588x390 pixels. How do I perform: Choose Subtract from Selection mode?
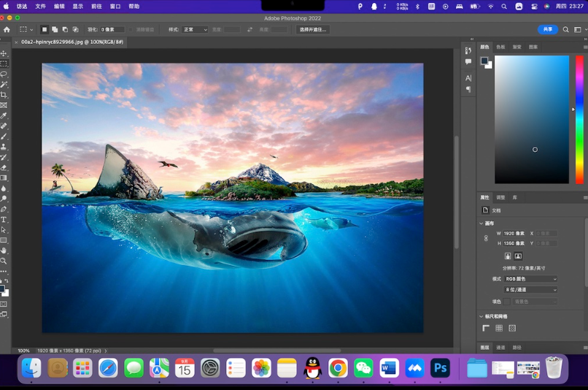point(65,30)
